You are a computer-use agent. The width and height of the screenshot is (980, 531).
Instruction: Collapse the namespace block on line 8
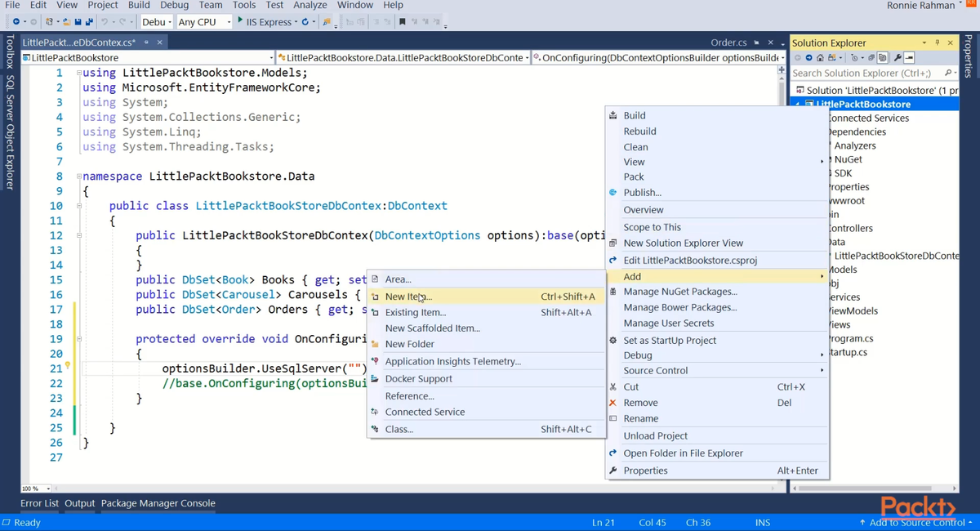pos(78,176)
